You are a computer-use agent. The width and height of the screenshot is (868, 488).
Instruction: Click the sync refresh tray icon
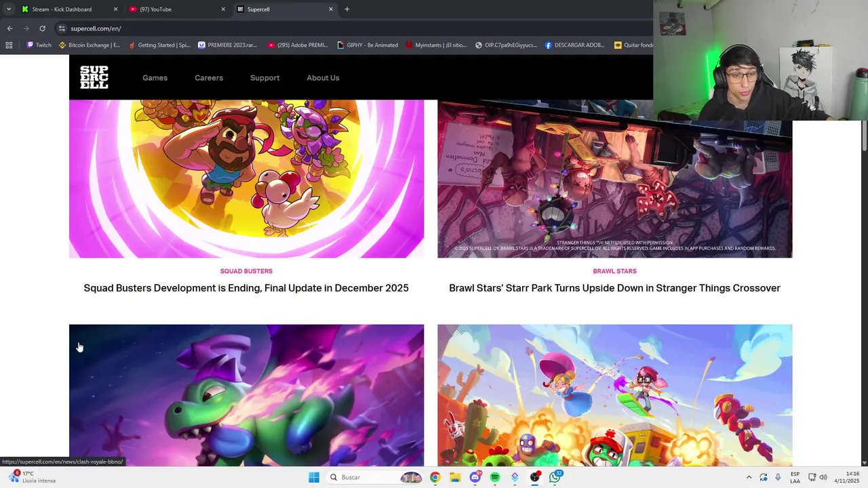pyautogui.click(x=764, y=477)
